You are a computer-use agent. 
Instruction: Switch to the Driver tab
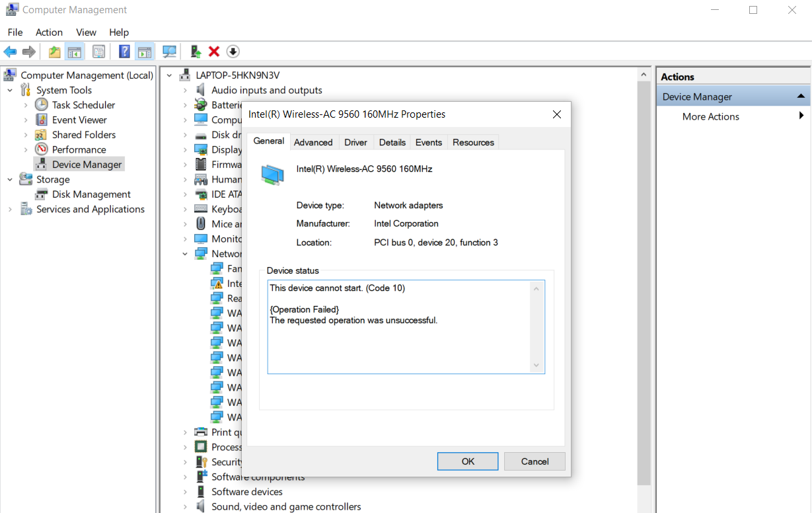[355, 142]
